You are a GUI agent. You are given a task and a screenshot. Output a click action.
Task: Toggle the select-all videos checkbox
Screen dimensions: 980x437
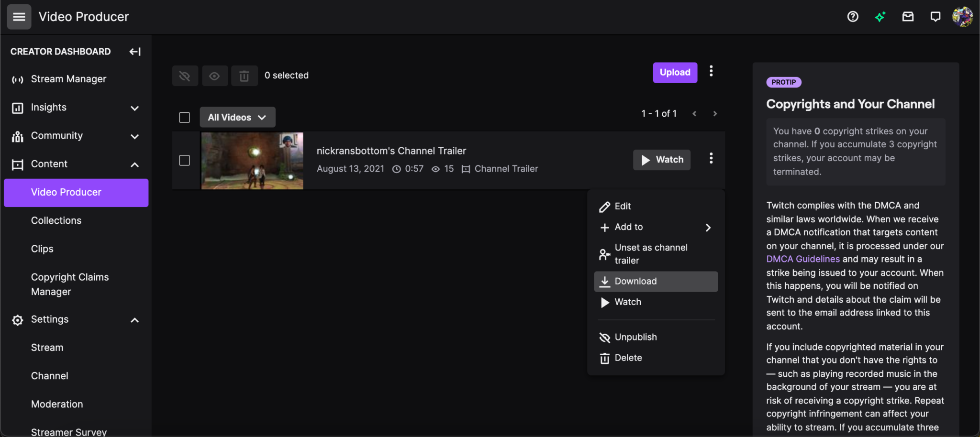[x=184, y=117]
